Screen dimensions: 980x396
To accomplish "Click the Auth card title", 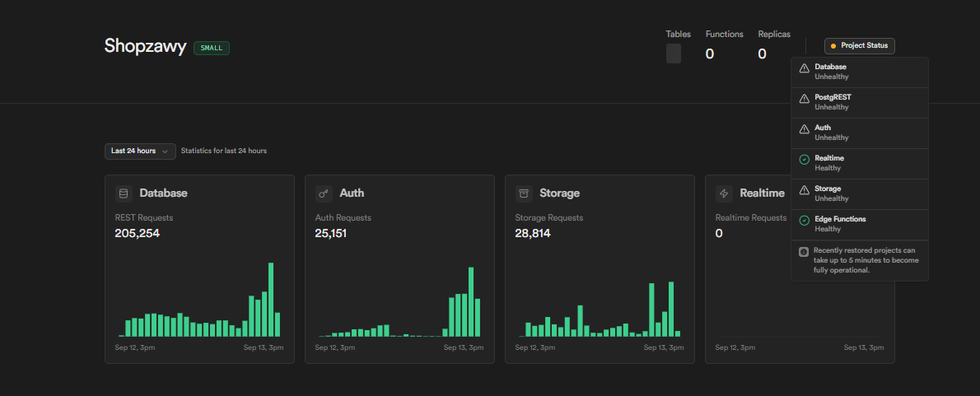I will tap(352, 193).
